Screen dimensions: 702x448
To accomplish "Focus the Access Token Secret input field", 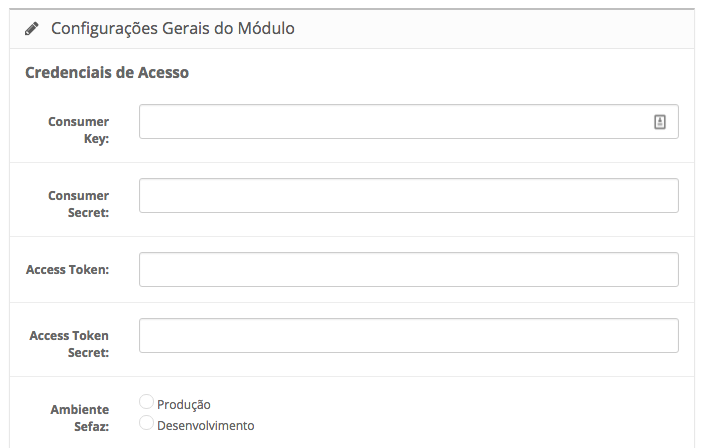I will coord(409,336).
